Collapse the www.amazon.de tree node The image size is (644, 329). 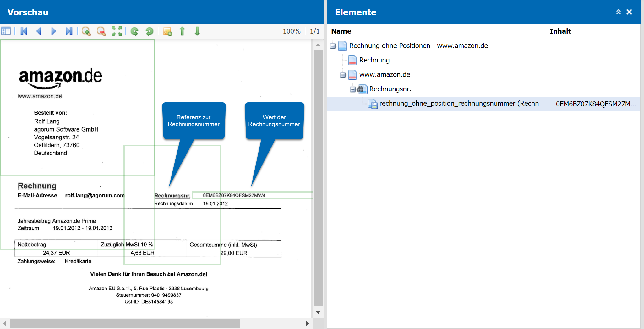coord(343,75)
